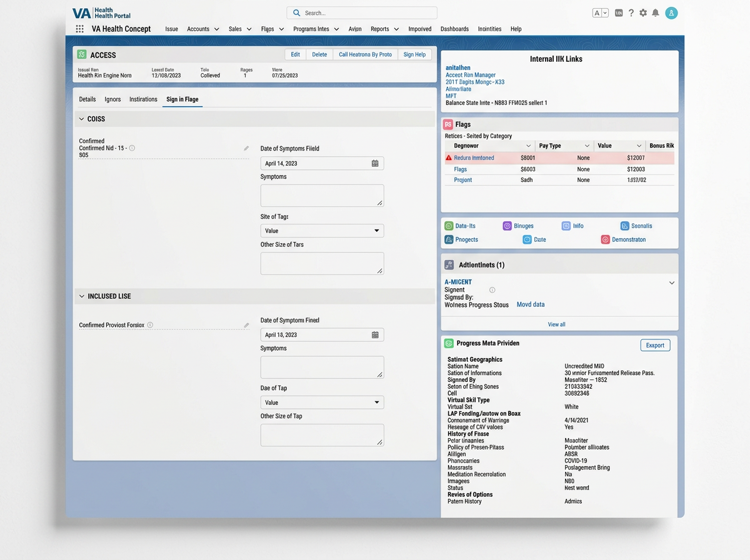The height and width of the screenshot is (560, 750).
Task: Open Site of Tags Value dropdown
Action: click(x=322, y=231)
